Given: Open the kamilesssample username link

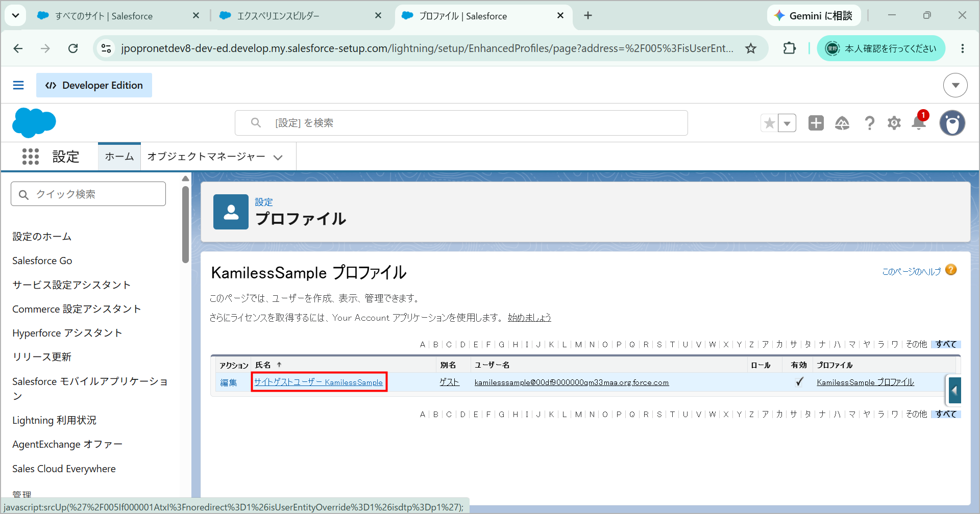Looking at the screenshot, I should pos(572,382).
